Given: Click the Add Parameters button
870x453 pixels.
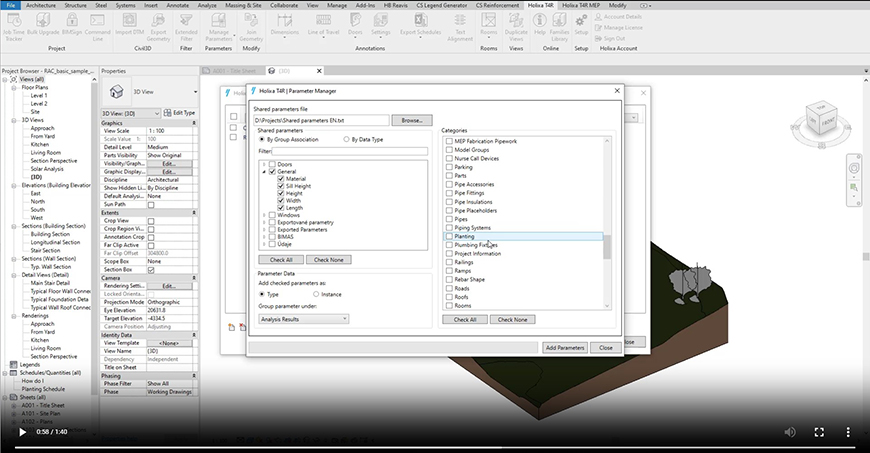Looking at the screenshot, I should tap(565, 348).
